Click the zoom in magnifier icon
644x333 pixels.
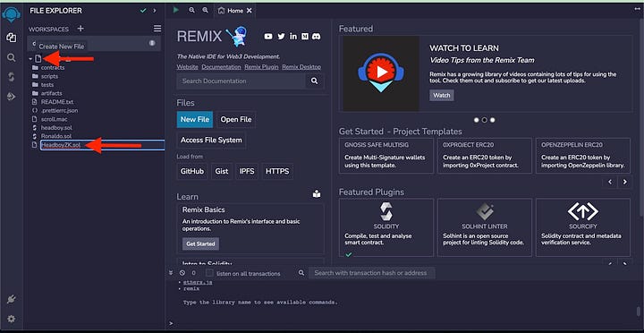(x=205, y=10)
